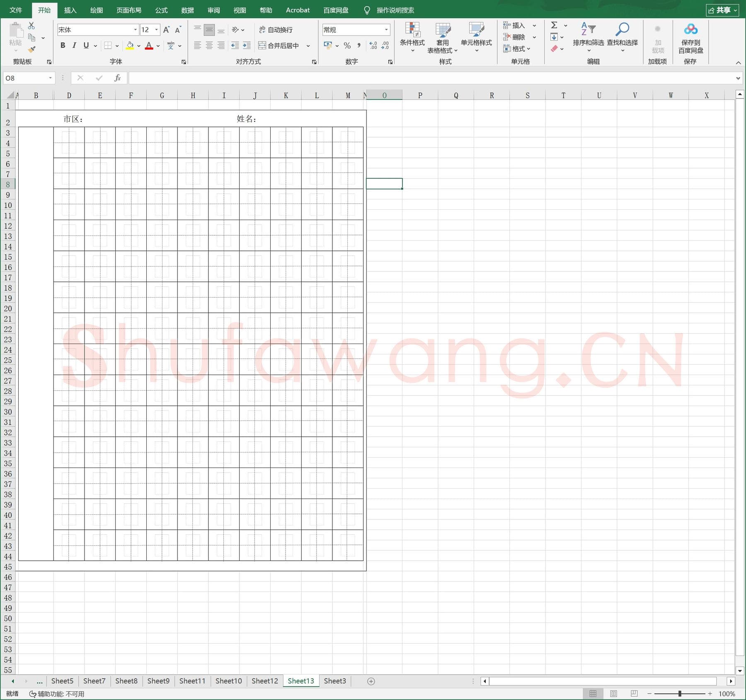Select the Format Painter brush icon
This screenshot has height=700, width=746.
tap(31, 49)
